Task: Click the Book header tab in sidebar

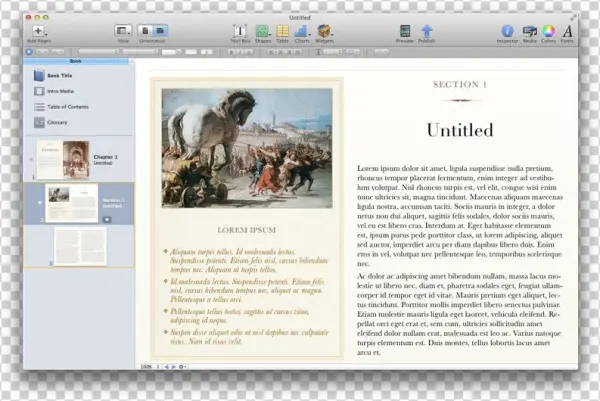Action: [76, 61]
